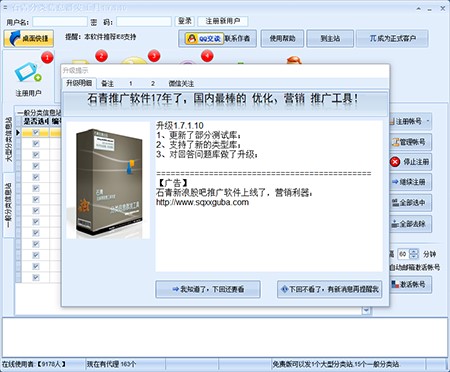Click the 60 minutes interval field
The image size is (450, 372).
tap(404, 254)
